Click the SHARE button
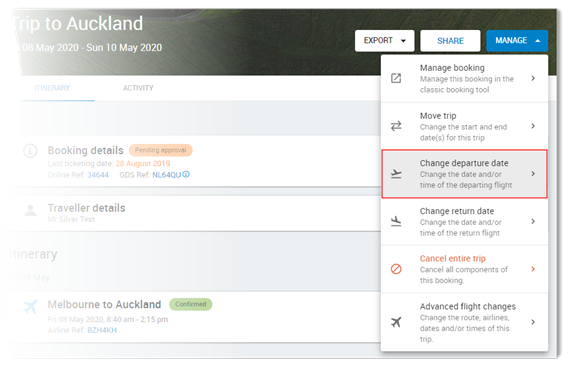The width and height of the screenshot is (574, 367). pos(450,41)
